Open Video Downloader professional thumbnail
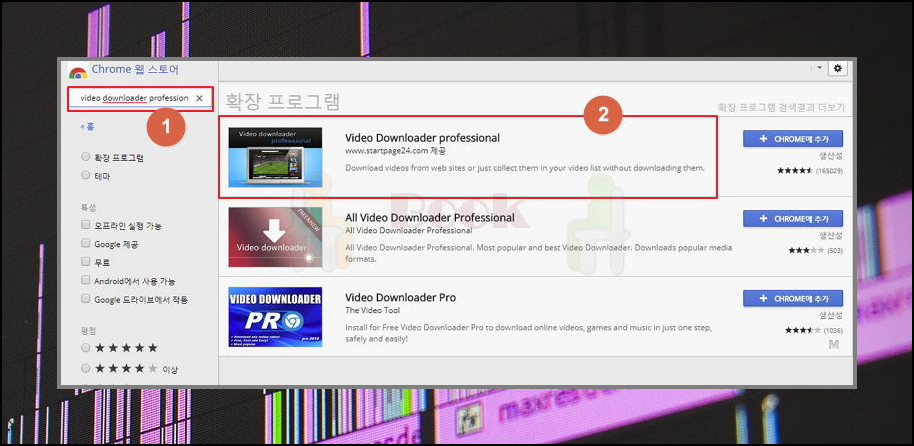The image size is (914, 446). (275, 157)
